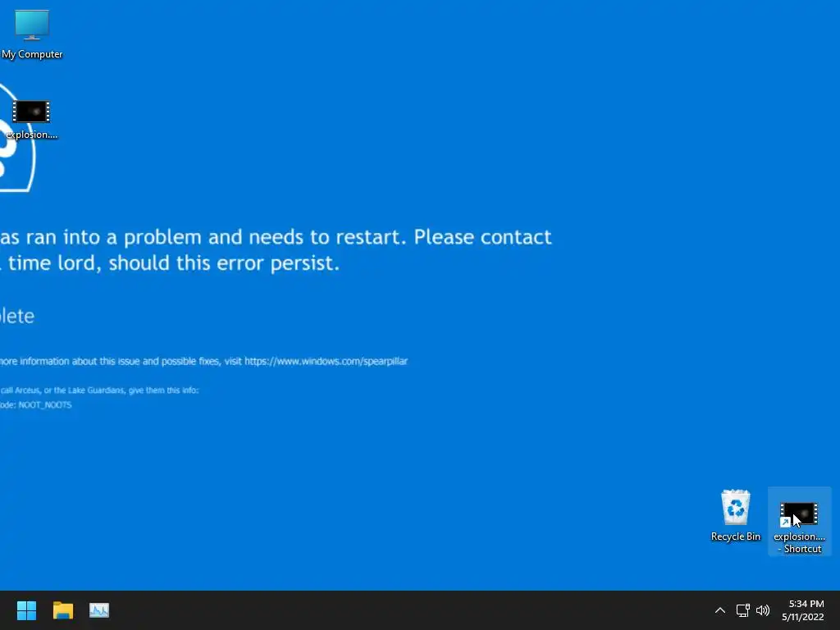
Task: Click the "call Arceus, or the Lake Guardians" line
Action: tap(99, 390)
